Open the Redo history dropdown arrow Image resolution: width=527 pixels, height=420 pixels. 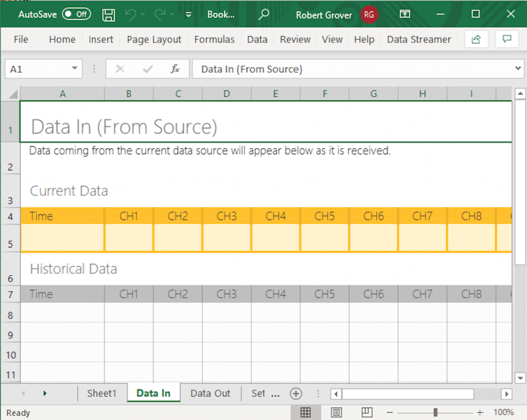172,14
